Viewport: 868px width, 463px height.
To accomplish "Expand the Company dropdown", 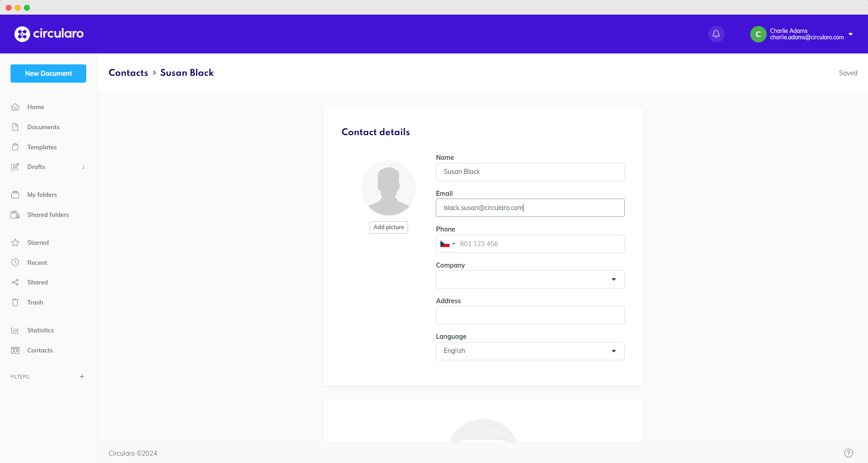I will 613,279.
